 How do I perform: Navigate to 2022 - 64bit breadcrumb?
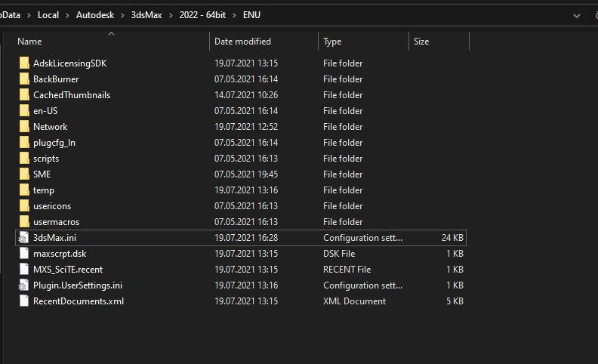pos(202,15)
